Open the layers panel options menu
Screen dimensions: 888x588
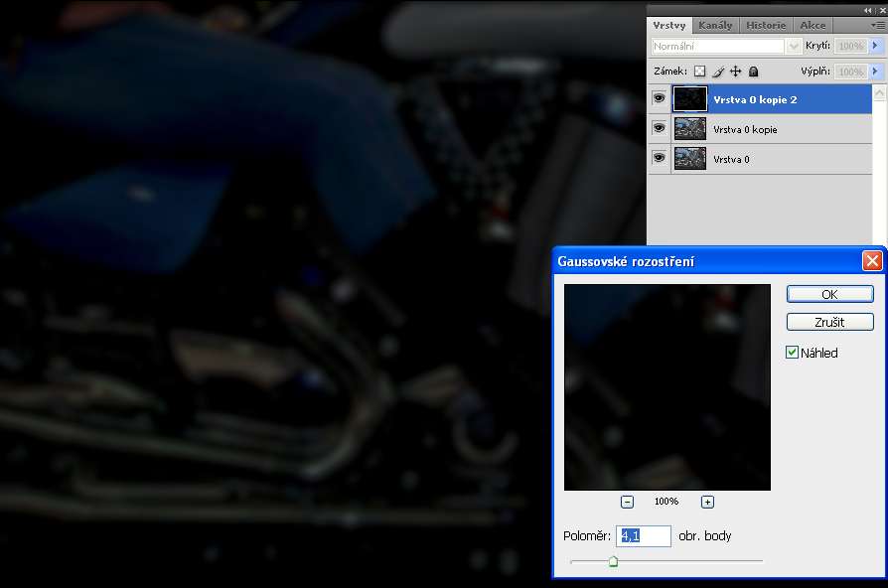pos(877,25)
